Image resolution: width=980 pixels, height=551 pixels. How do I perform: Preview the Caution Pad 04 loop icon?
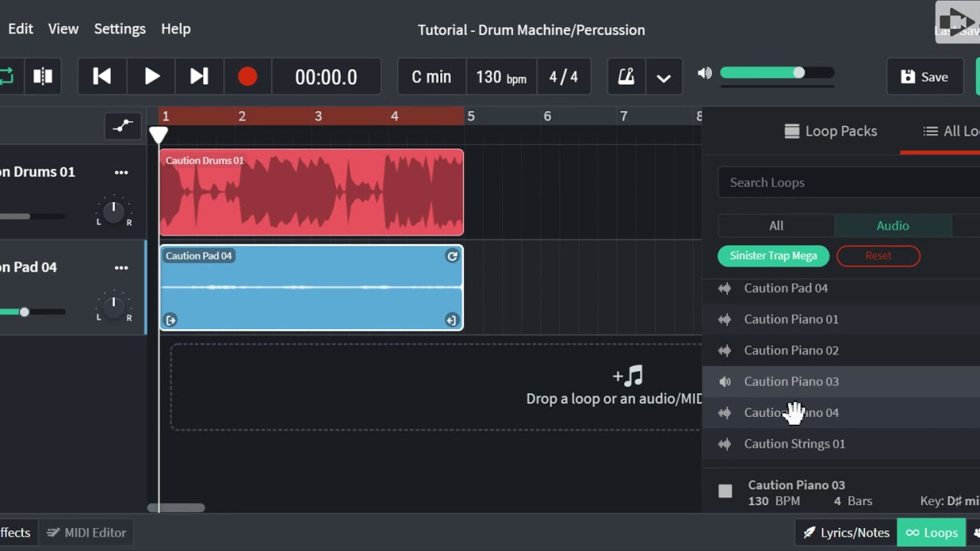tap(724, 289)
